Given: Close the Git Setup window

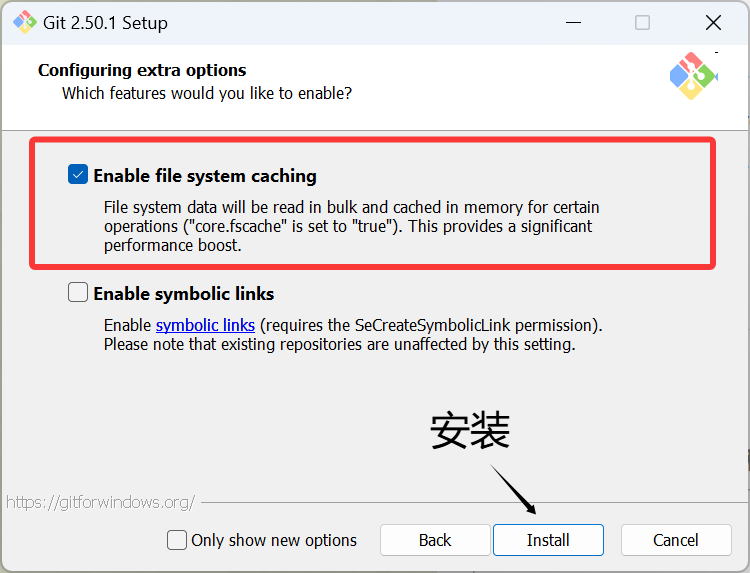Looking at the screenshot, I should (713, 22).
